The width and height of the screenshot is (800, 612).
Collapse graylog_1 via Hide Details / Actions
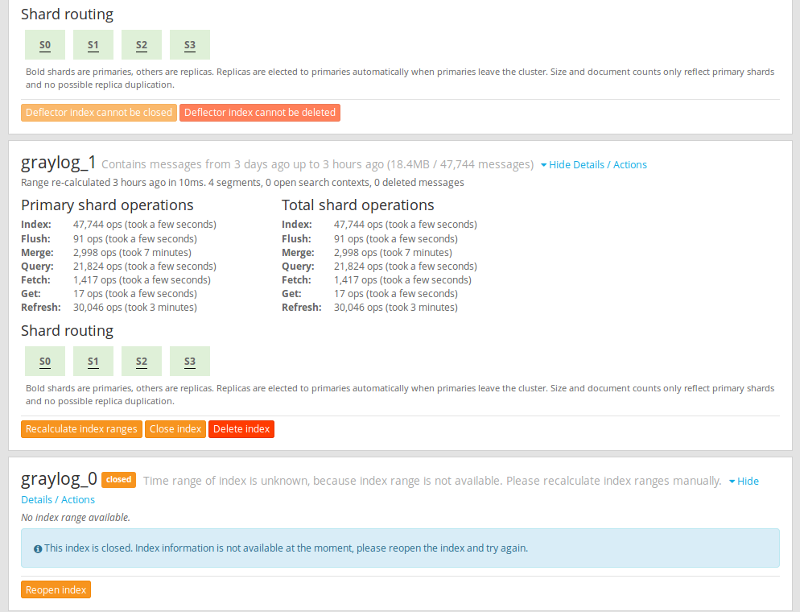[598, 165]
